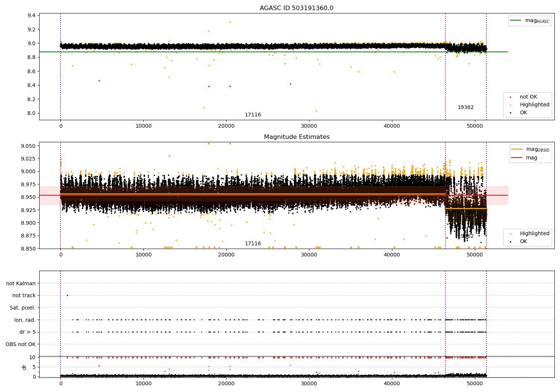This screenshot has width=560, height=392.
Task: Click the 8.950 y-axis tick label
Action: 28,197
